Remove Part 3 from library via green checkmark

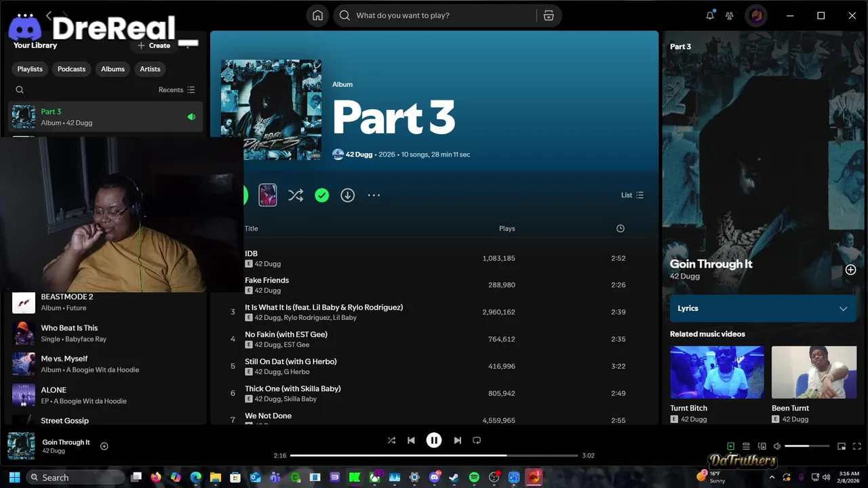coord(322,195)
